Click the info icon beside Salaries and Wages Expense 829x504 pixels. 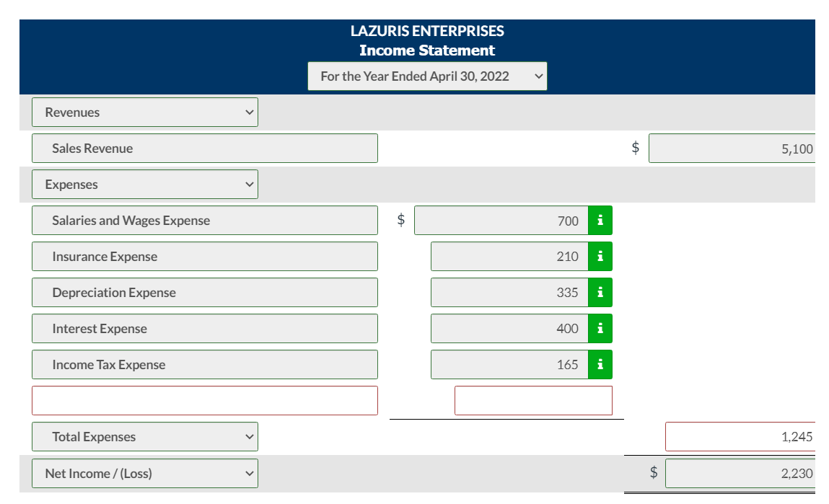point(600,220)
